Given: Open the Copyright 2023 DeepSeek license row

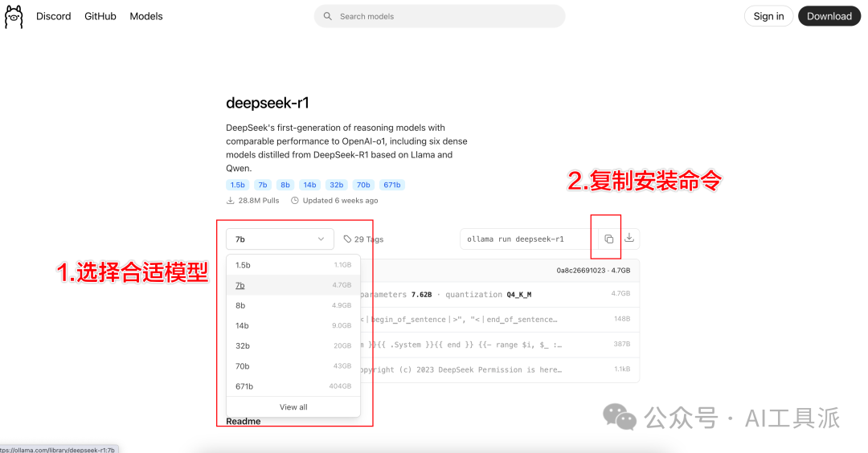Looking at the screenshot, I should (x=500, y=369).
